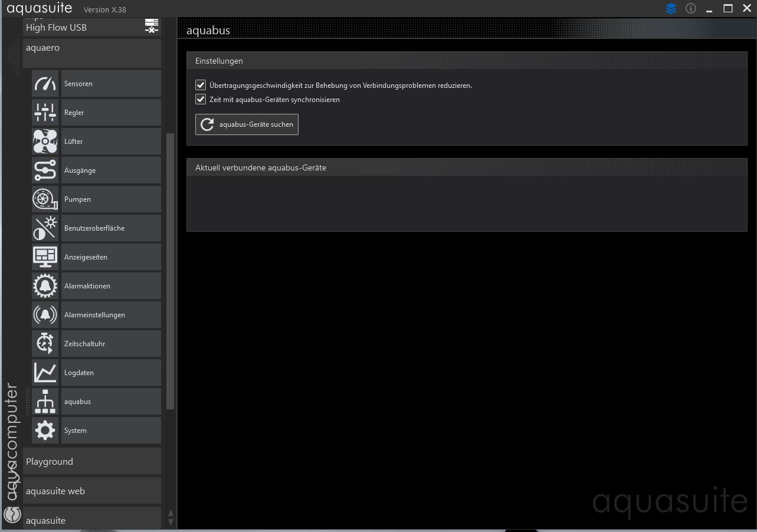Select the Lüfter menu entry

point(111,142)
